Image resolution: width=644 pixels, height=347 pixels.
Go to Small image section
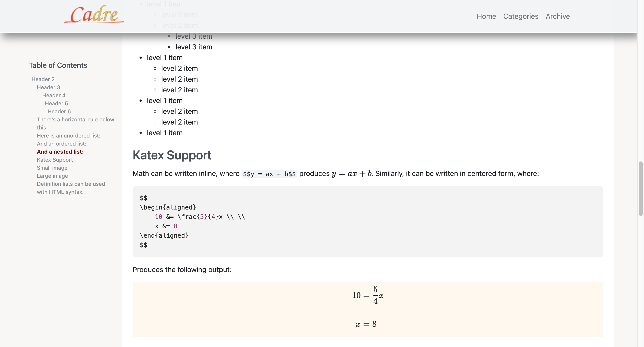[52, 168]
